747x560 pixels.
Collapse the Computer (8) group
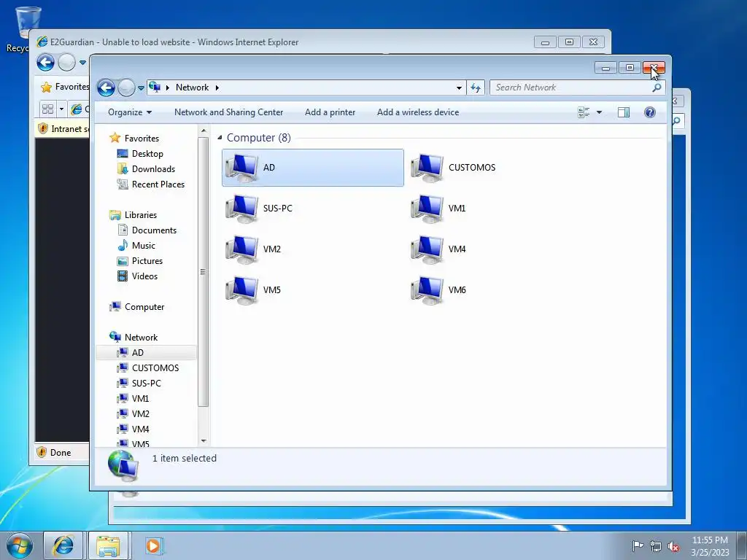(x=220, y=138)
